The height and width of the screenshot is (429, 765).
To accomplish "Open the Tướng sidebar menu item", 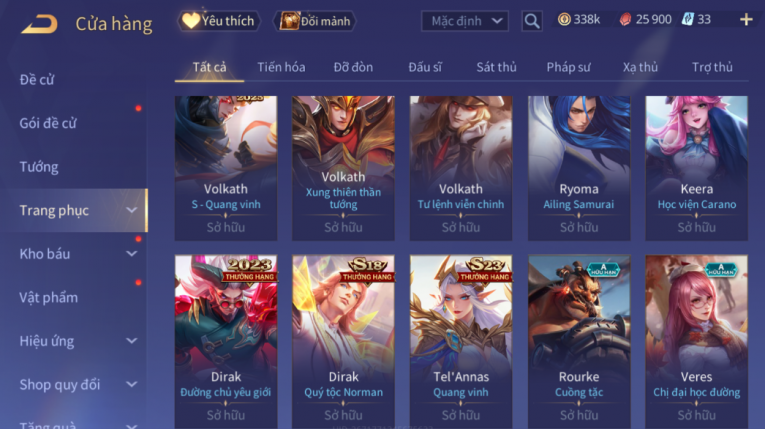I will tap(39, 167).
